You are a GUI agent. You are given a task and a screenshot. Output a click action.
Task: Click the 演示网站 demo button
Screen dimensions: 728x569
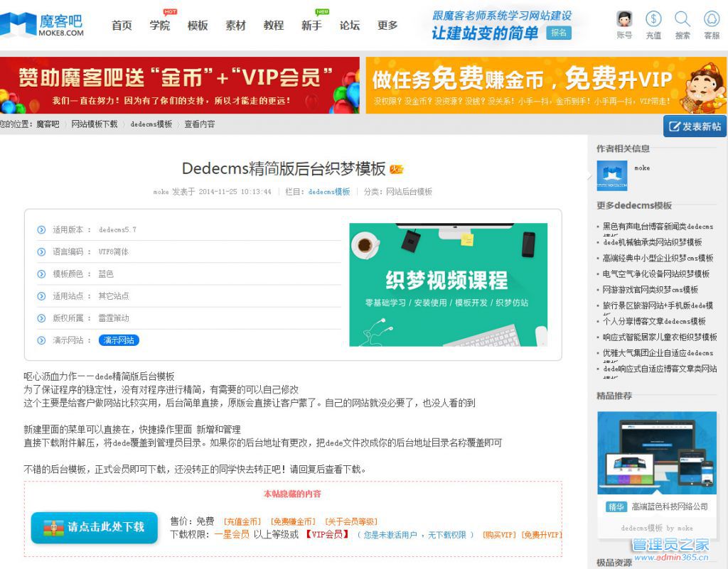tap(119, 340)
